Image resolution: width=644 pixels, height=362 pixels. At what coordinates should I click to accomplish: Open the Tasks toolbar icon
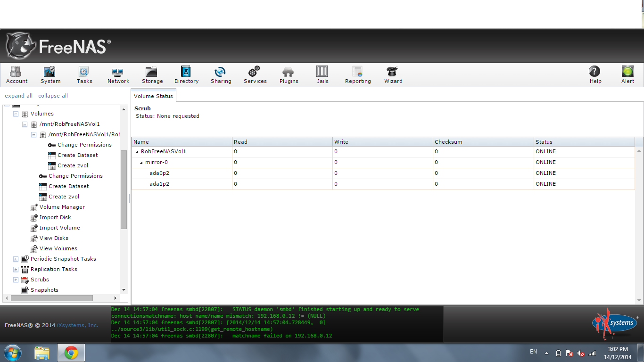pos(84,74)
